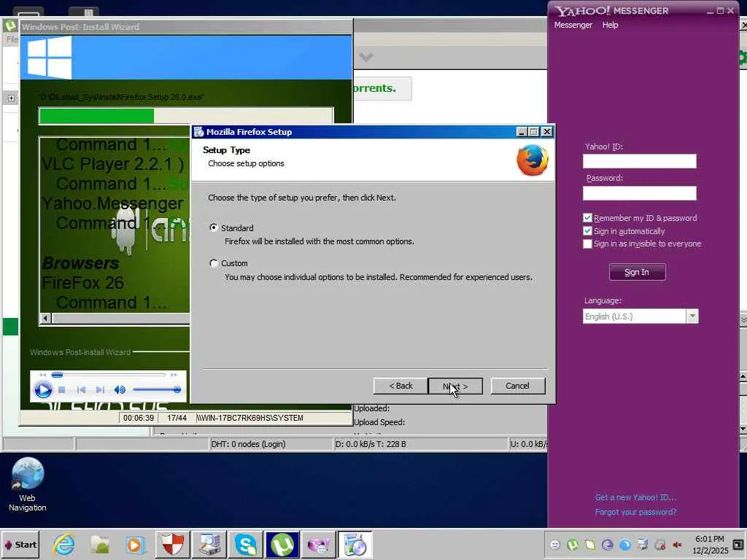Click rewind arrows beside the wizard seek bar
The image size is (747, 560).
[43, 375]
